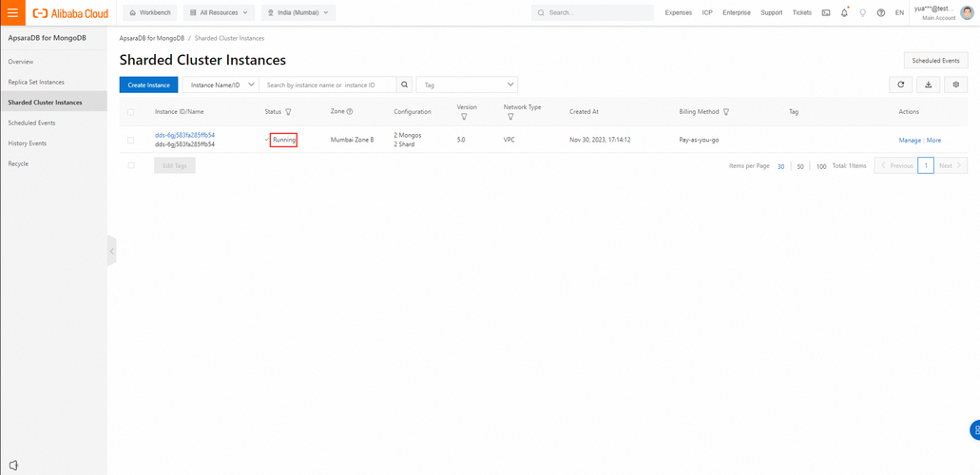The width and height of the screenshot is (980, 475).
Task: Click page number 1
Action: tap(926, 165)
